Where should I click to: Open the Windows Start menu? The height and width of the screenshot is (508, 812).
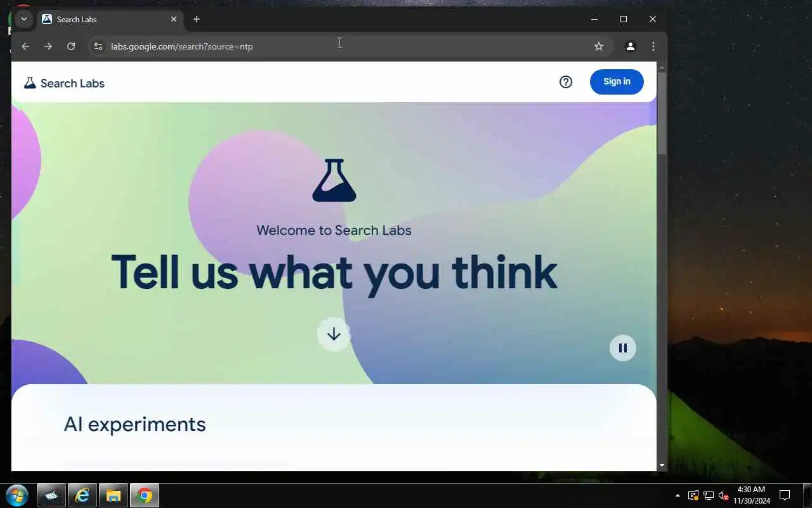[x=17, y=495]
